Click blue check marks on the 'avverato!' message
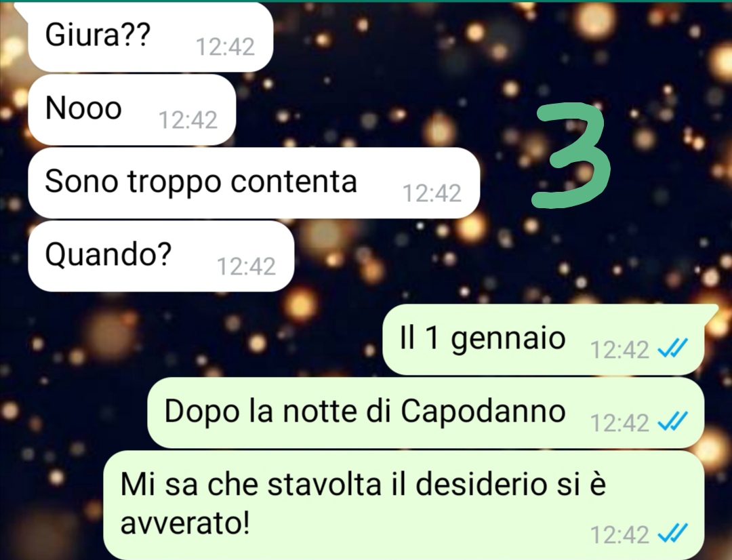The height and width of the screenshot is (560, 732). [672, 534]
